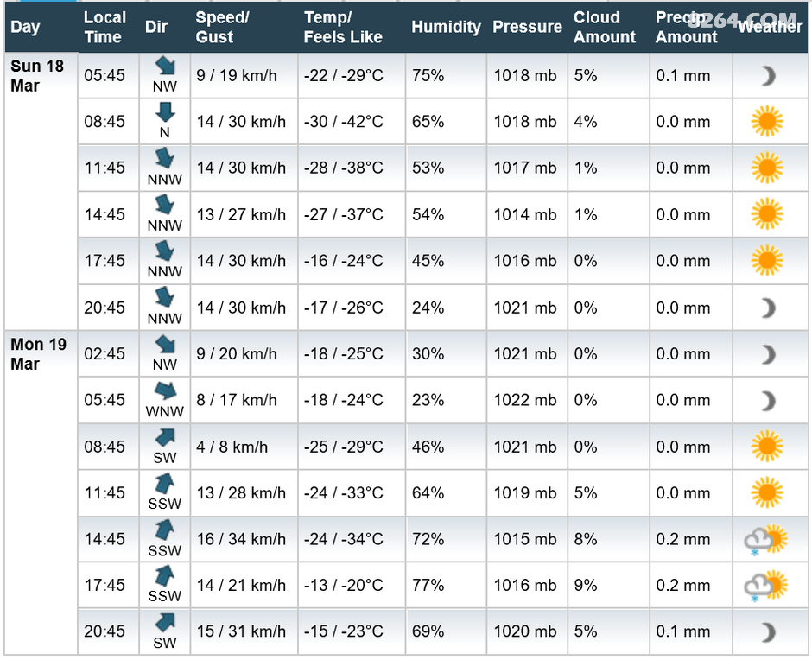The height and width of the screenshot is (660, 812).
Task: Click the 1022 mb pressure cell
Action: (x=527, y=400)
